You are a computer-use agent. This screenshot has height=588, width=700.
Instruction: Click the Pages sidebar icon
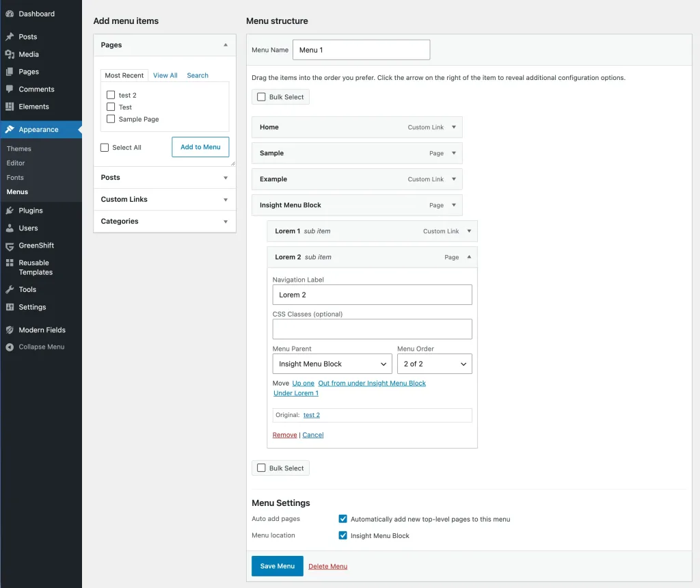10,71
